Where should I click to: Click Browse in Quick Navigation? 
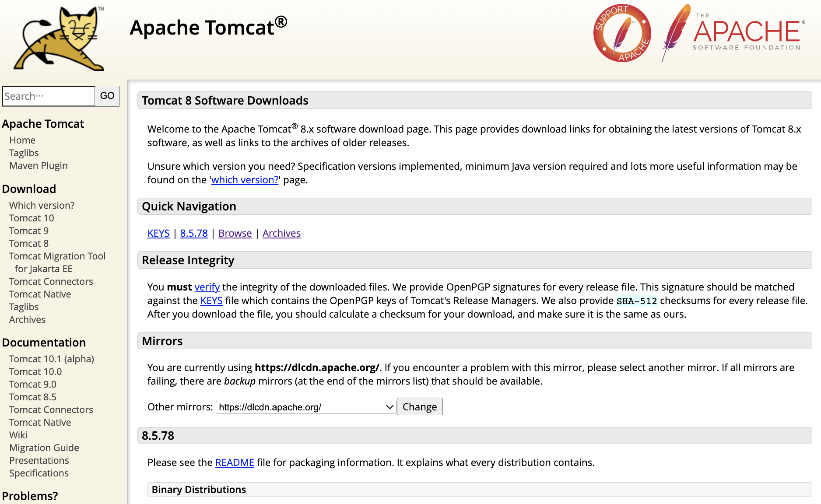[235, 233]
